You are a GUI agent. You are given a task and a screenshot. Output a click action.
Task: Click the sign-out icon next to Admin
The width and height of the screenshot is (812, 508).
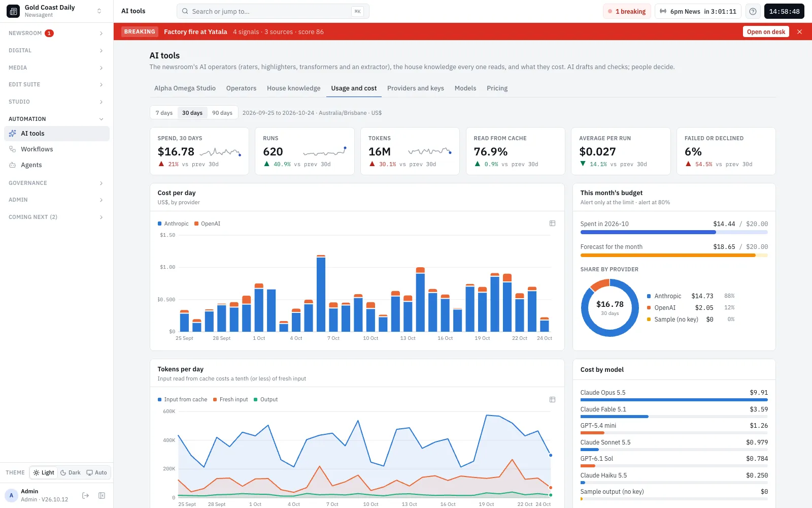(x=85, y=495)
